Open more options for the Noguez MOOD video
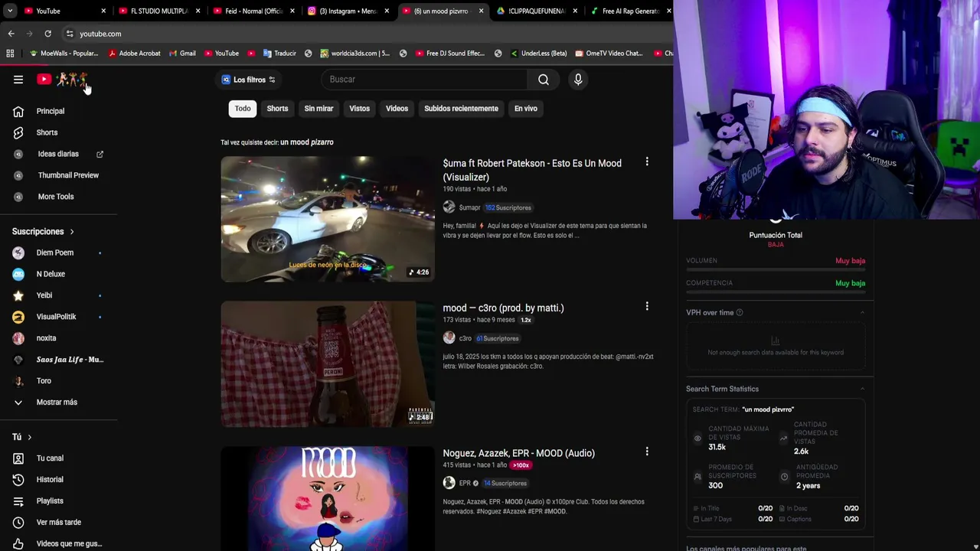Viewport: 980px width, 551px height. coord(647,452)
